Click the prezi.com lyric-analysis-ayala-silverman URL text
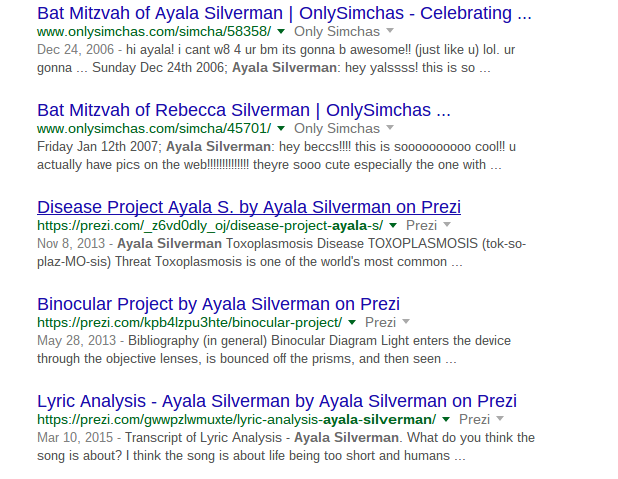618x479 pixels. tap(236, 419)
